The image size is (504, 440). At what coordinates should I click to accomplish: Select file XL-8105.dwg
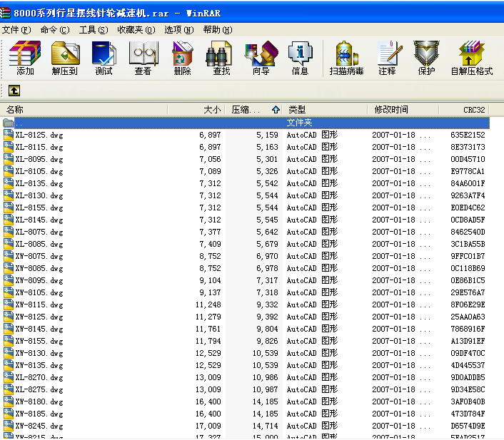(39, 171)
